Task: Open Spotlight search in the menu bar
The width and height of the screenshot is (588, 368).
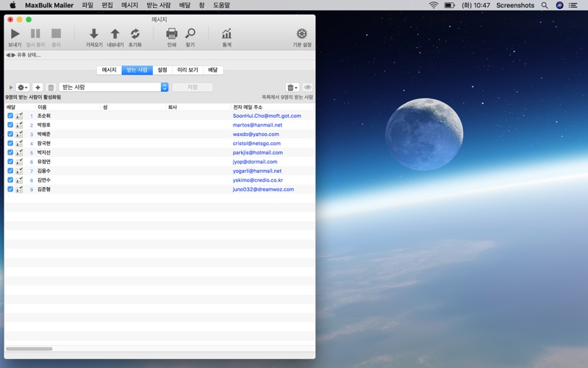Action: tap(545, 5)
